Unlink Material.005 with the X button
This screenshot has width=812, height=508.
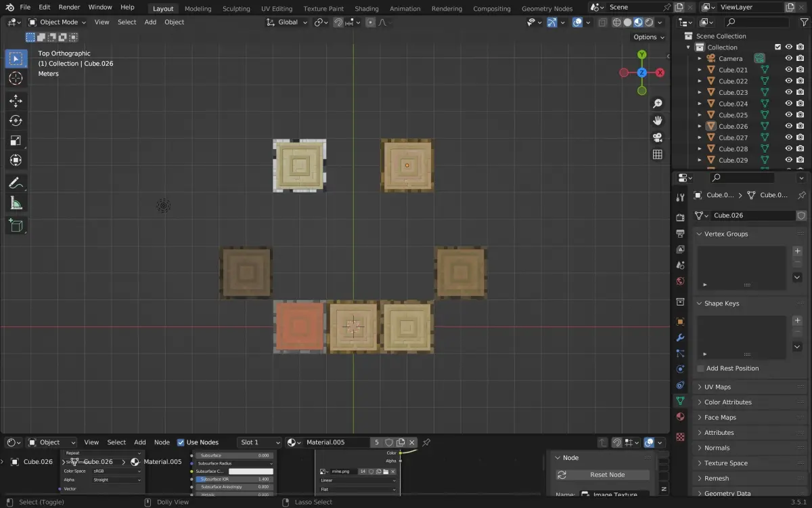coord(411,442)
